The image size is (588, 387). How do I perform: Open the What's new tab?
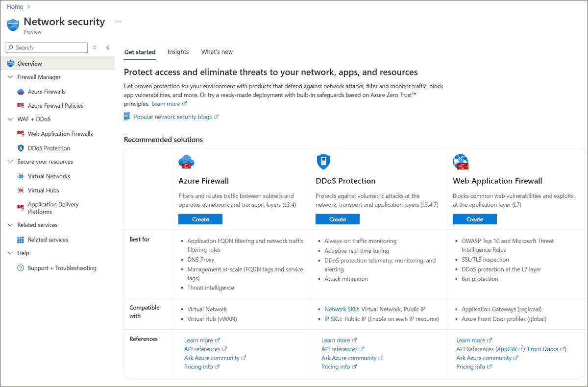217,52
